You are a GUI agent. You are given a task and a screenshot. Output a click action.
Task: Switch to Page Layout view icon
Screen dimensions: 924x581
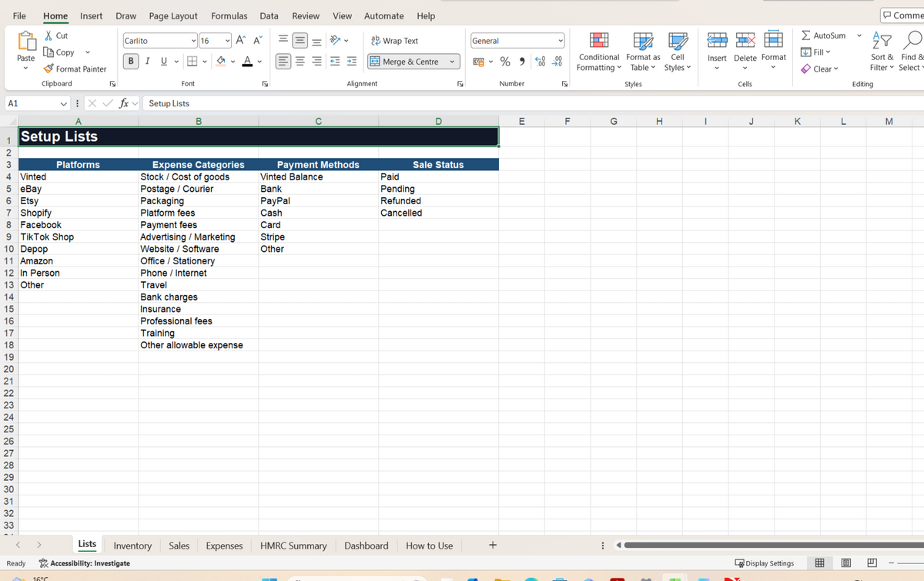coord(846,563)
